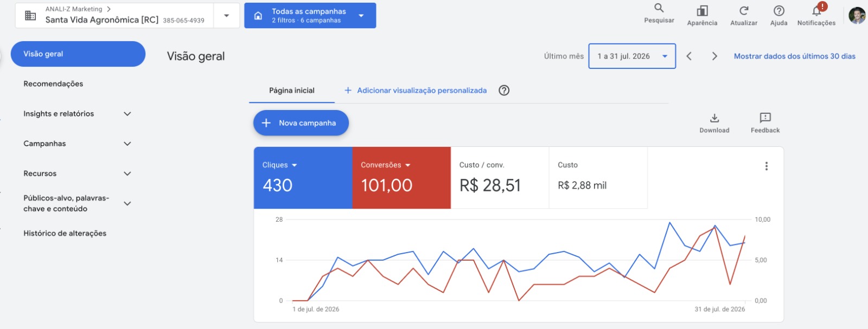The height and width of the screenshot is (329, 868).
Task: Click Mostrar dados dos últimos 30 dias
Action: coord(795,56)
